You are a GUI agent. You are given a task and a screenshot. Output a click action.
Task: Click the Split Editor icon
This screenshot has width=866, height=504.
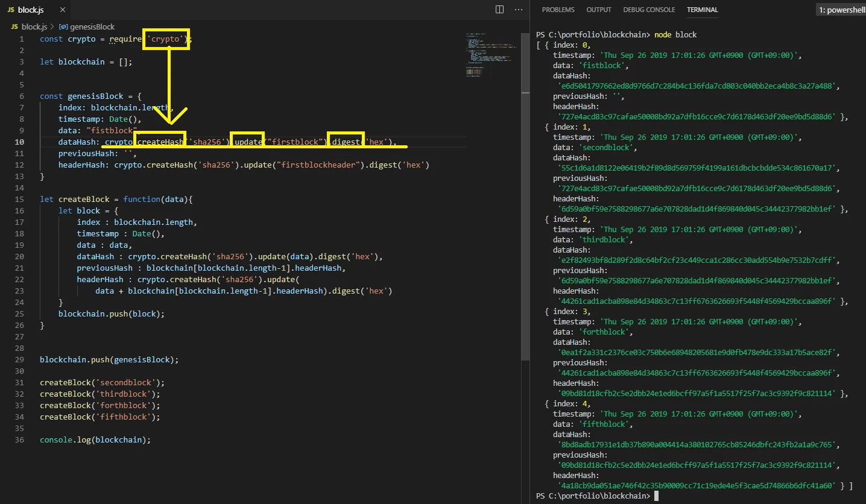(499, 10)
